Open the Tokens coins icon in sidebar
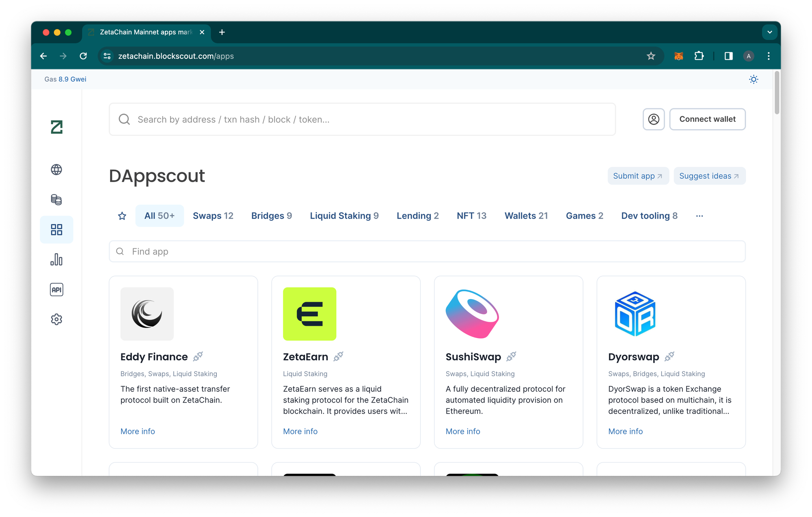This screenshot has width=812, height=517. point(56,200)
